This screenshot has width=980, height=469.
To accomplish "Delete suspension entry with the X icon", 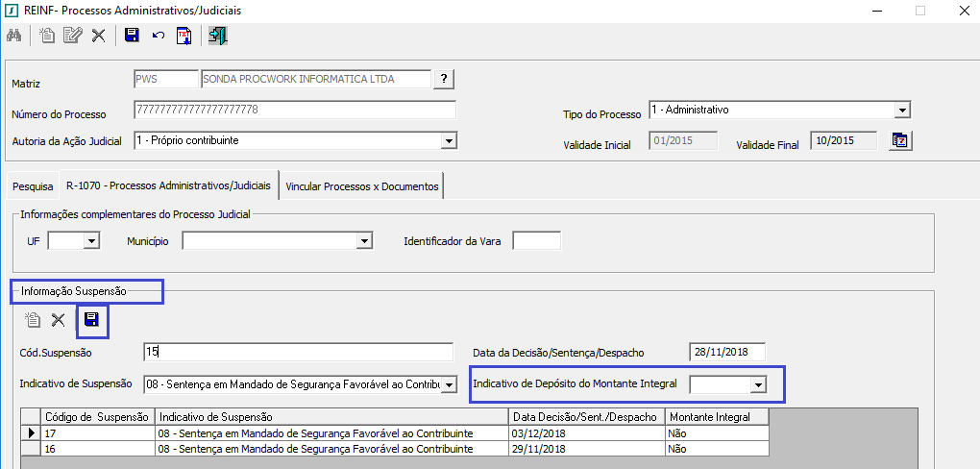I will (59, 320).
